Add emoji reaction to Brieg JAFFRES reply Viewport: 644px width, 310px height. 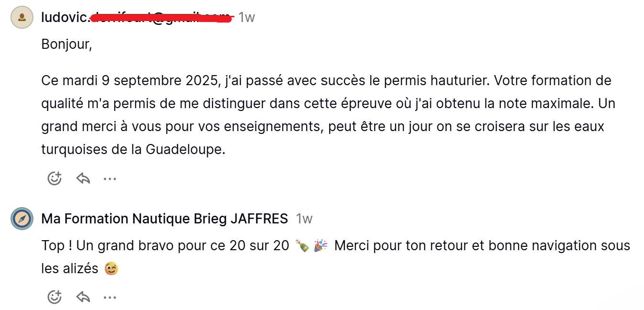[x=54, y=297]
